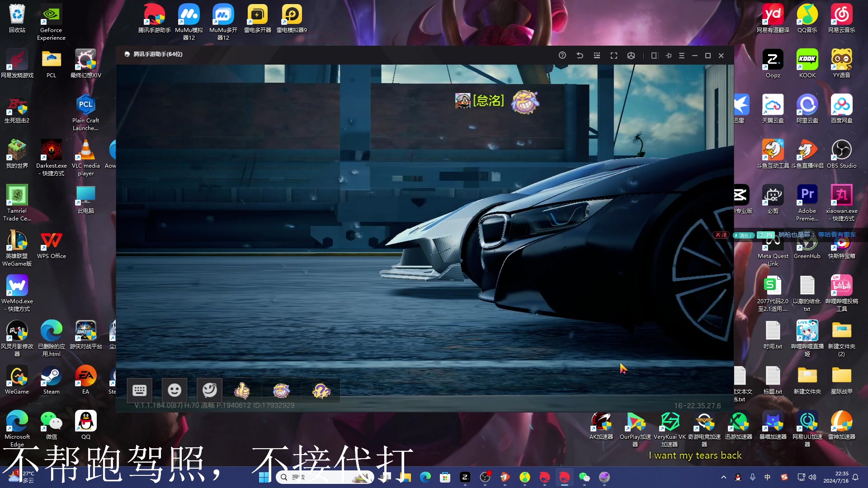
Task: Open help icon in emulator title bar
Action: point(562,56)
